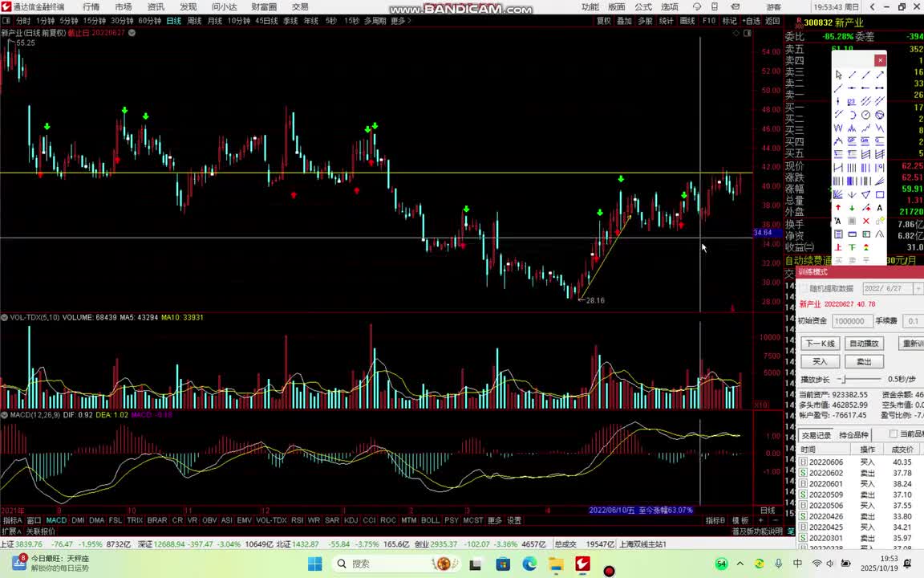Click the 复权 toolbar button
The height and width of the screenshot is (578, 924).
point(604,21)
